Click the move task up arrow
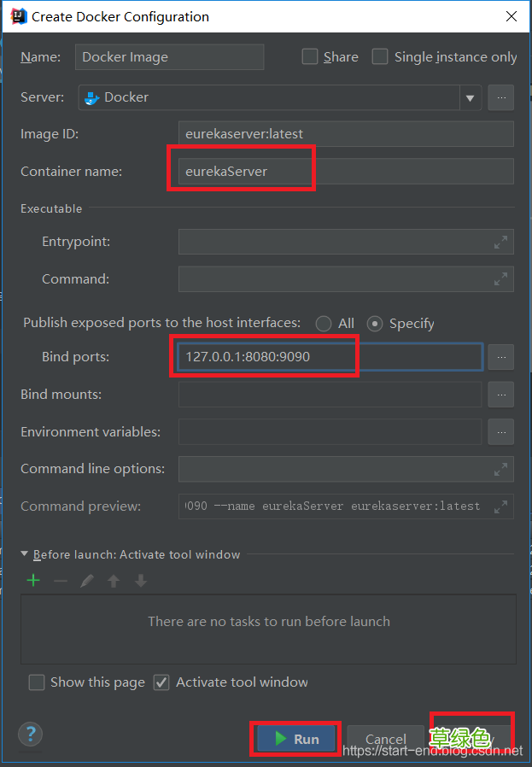532x767 pixels. pyautogui.click(x=114, y=581)
